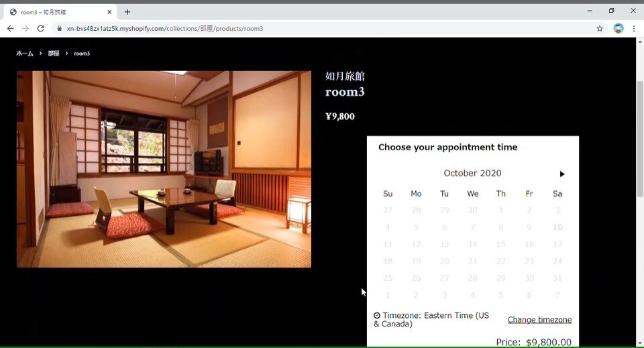This screenshot has height=348, width=644.
Task: Click the Change timezone link
Action: [x=539, y=320]
